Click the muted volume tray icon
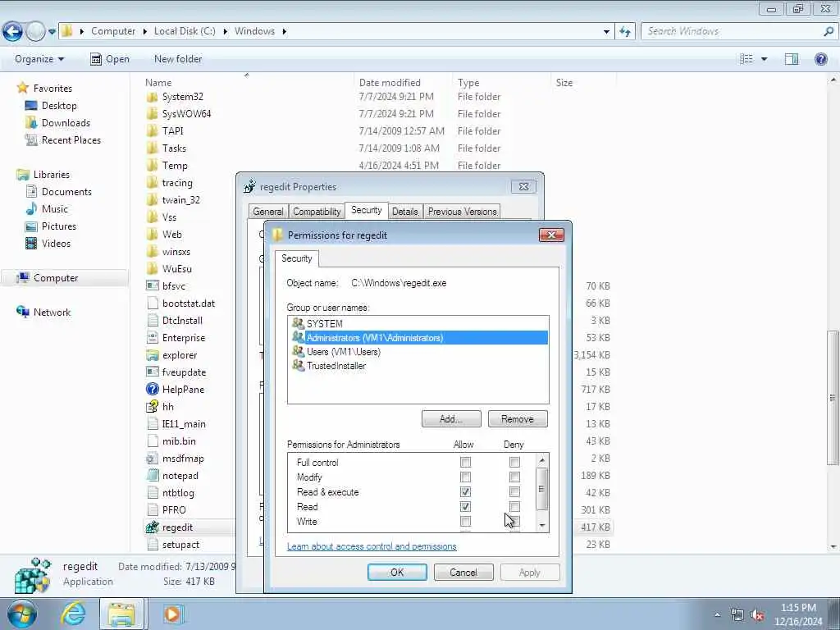The image size is (840, 630). tap(757, 614)
